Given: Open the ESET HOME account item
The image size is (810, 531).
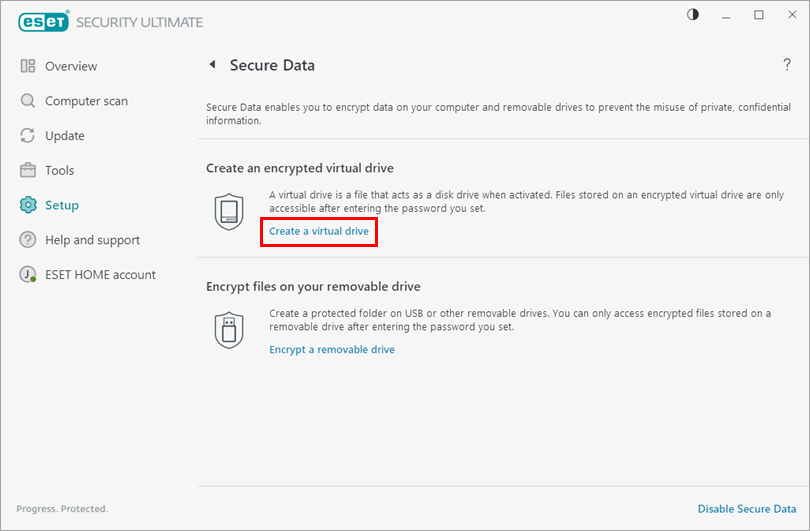Looking at the screenshot, I should tap(100, 275).
